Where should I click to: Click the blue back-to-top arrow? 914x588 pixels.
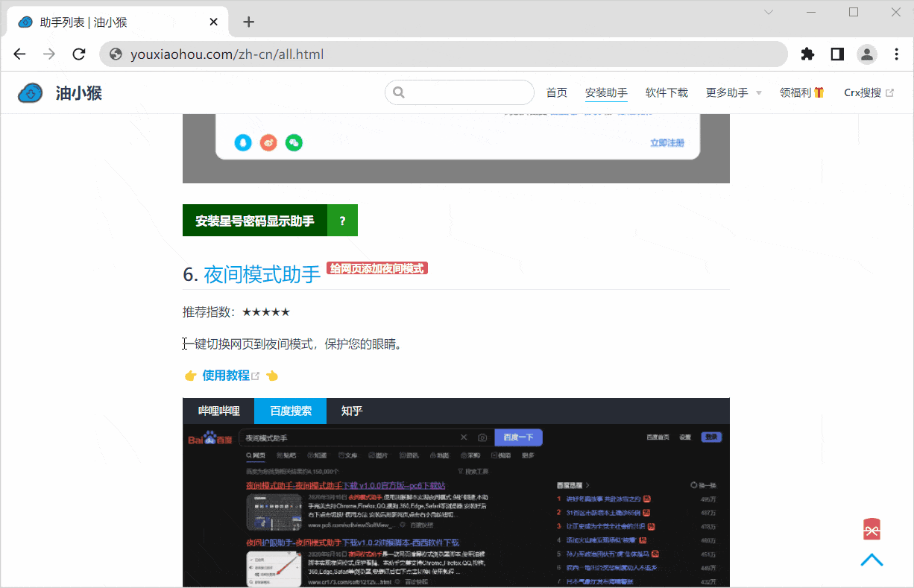coord(872,560)
